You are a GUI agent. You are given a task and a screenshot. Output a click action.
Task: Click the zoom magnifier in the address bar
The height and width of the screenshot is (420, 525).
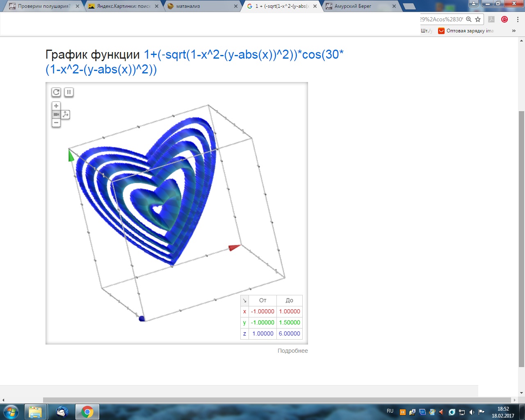click(469, 19)
